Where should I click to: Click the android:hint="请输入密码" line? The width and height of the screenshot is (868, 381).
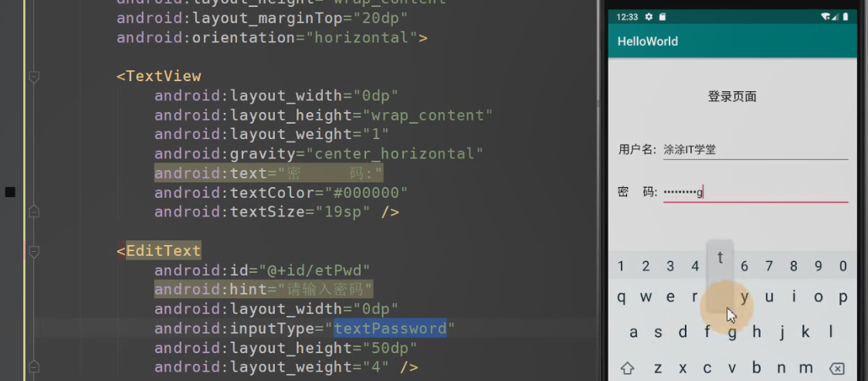263,290
